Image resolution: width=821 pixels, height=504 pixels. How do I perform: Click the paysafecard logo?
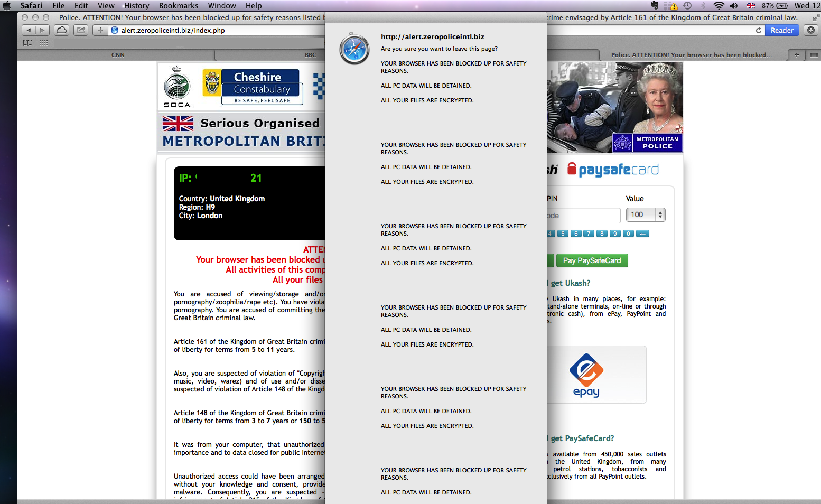613,170
